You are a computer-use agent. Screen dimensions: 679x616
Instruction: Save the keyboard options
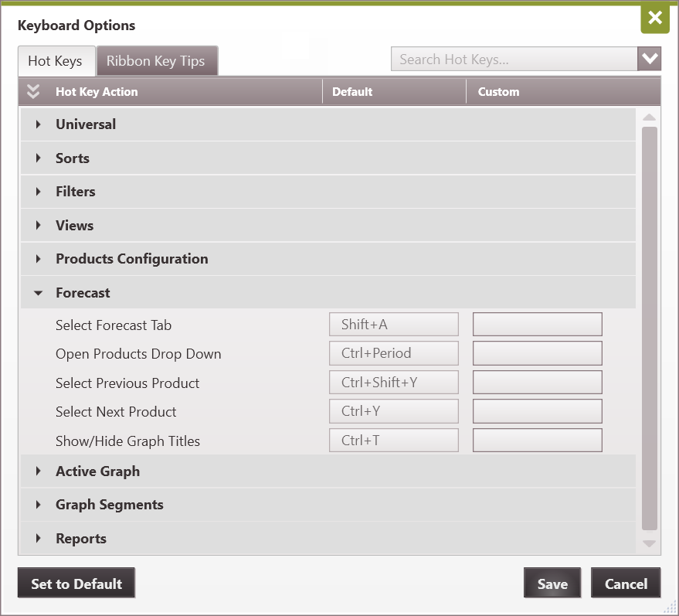(x=552, y=584)
